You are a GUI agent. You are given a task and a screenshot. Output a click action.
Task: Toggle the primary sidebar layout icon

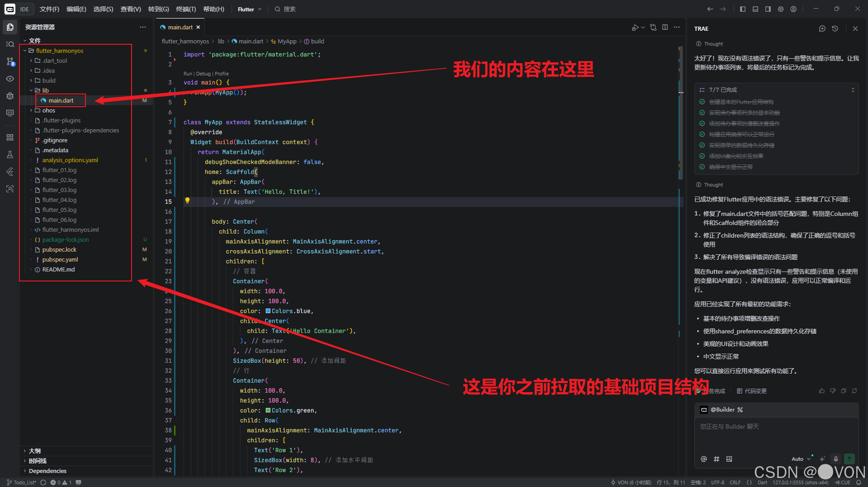pyautogui.click(x=743, y=9)
